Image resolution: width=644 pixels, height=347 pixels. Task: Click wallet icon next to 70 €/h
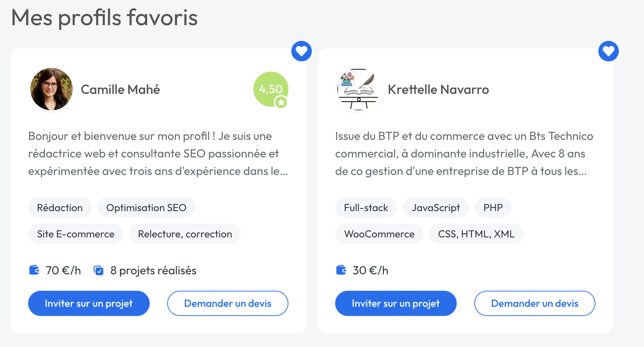[34, 270]
